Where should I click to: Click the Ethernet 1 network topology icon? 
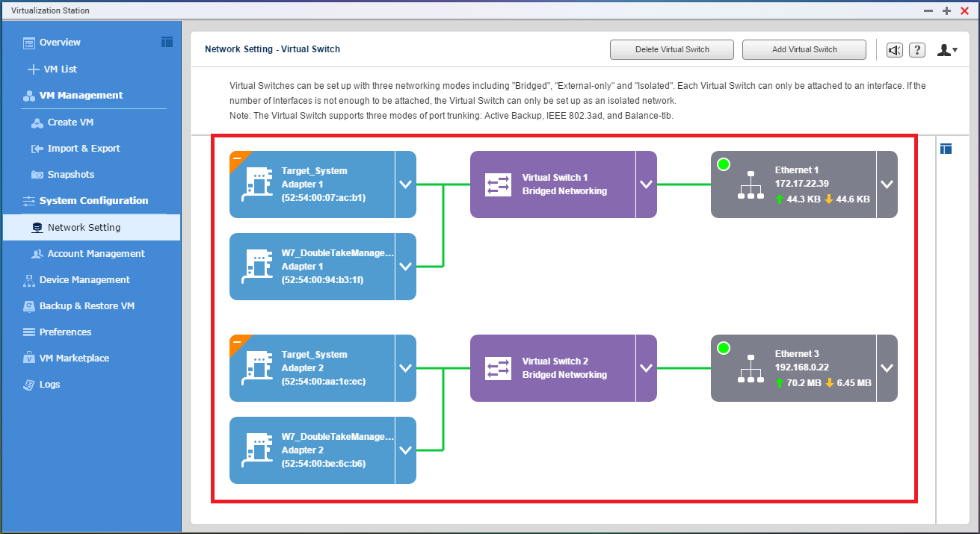[x=750, y=184]
